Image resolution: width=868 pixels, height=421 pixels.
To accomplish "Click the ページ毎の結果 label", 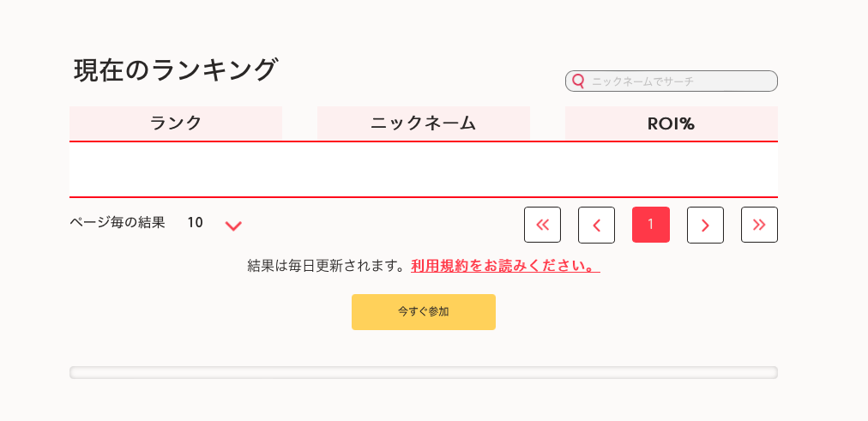I will 118,223.
